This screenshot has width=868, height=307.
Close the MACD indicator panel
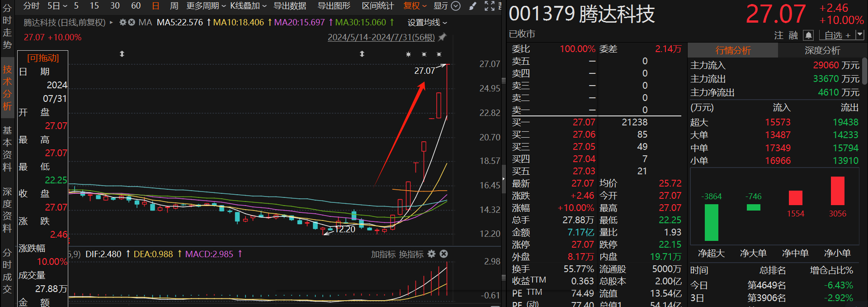pos(444,254)
